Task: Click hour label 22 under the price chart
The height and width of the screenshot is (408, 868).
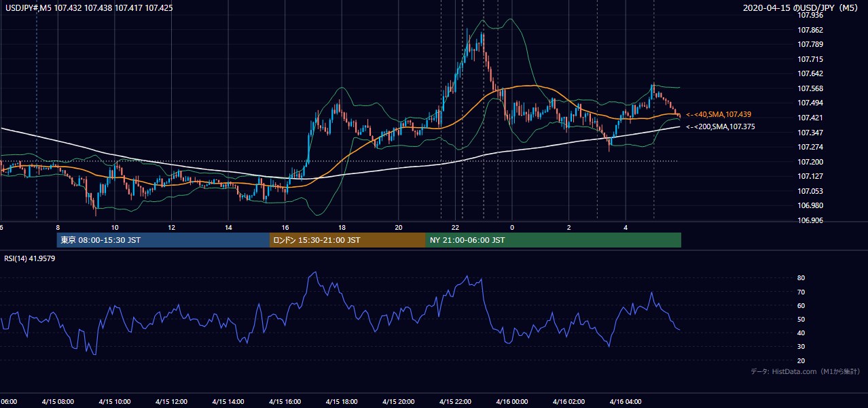Action: 456,228
